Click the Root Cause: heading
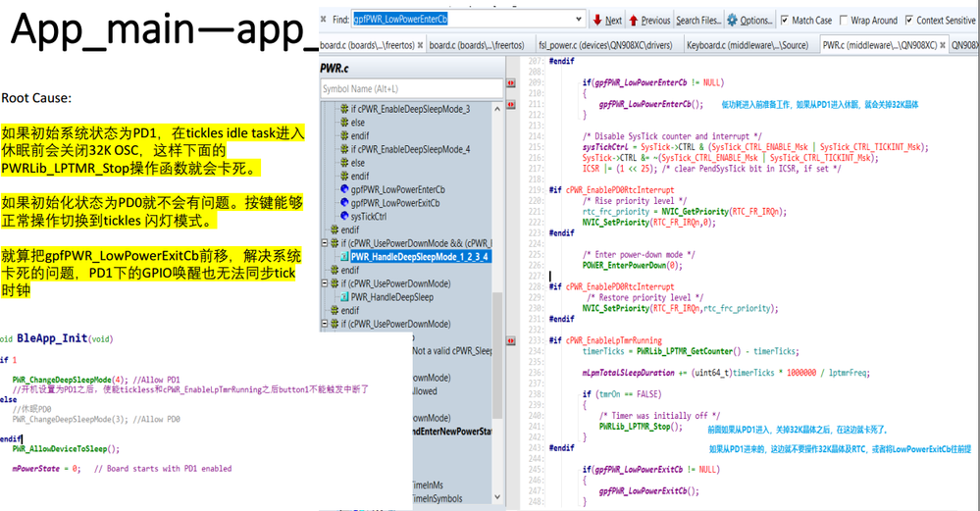Viewport: 980px width, 511px height. pyautogui.click(x=36, y=98)
